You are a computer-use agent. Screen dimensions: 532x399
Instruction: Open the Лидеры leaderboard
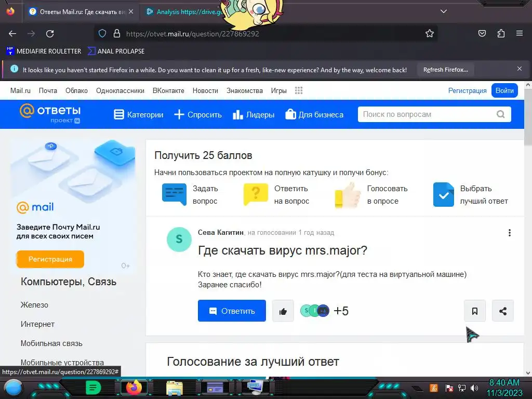tap(254, 115)
